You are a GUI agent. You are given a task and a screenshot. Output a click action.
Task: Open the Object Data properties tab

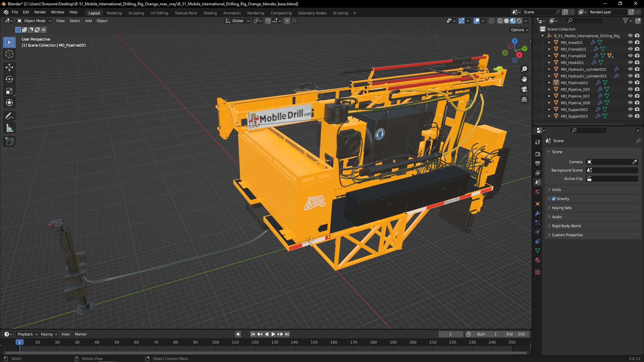point(538,251)
